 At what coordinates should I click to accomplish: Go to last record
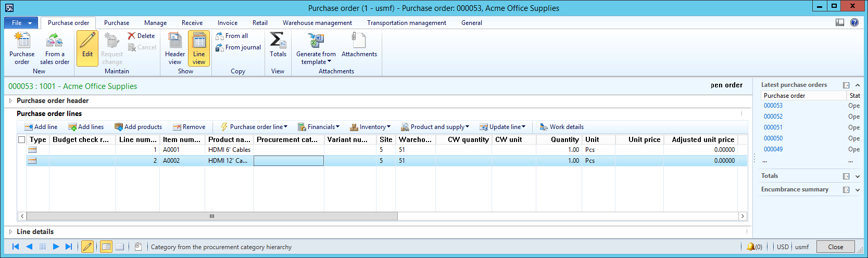click(x=69, y=247)
